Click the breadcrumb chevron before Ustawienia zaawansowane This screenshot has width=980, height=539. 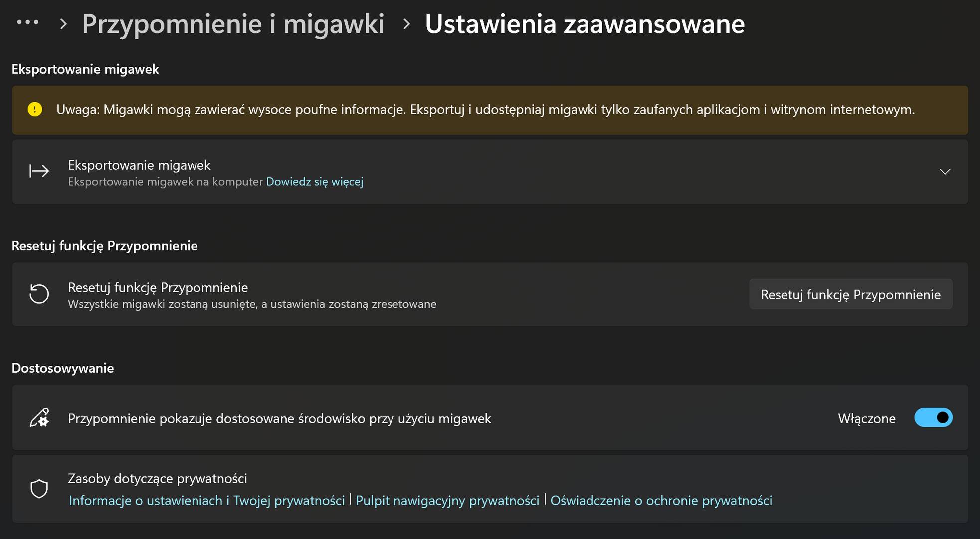[406, 24]
